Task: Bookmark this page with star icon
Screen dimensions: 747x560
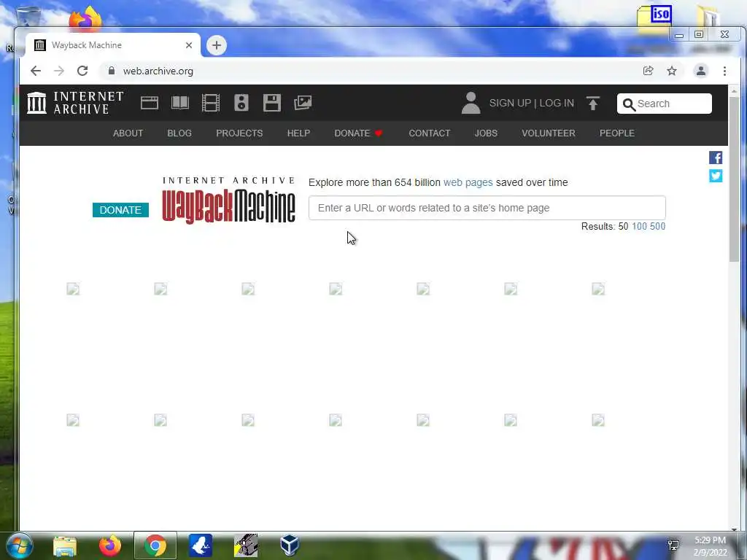Action: pyautogui.click(x=672, y=71)
